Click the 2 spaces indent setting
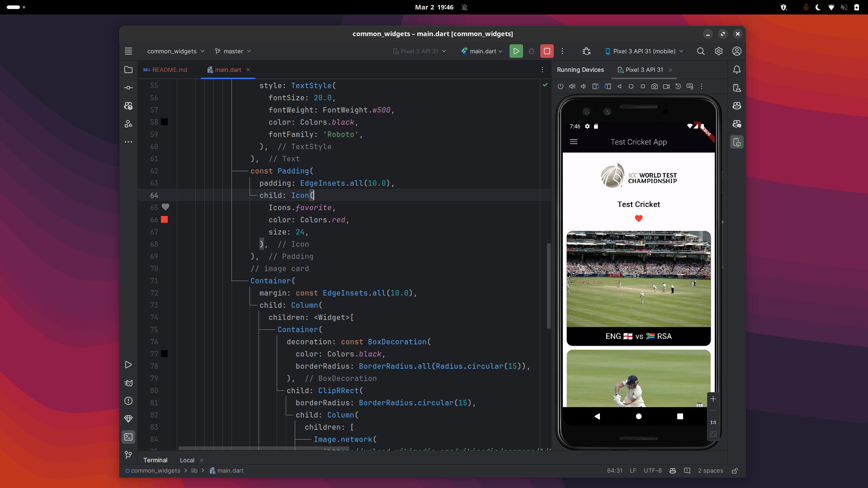The height and width of the screenshot is (488, 868). pos(710,471)
